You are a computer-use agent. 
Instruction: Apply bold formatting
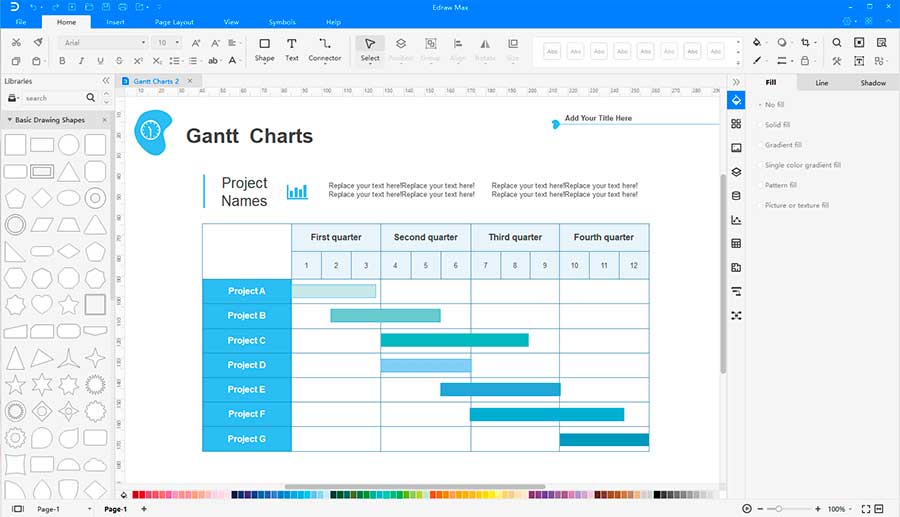(x=62, y=60)
